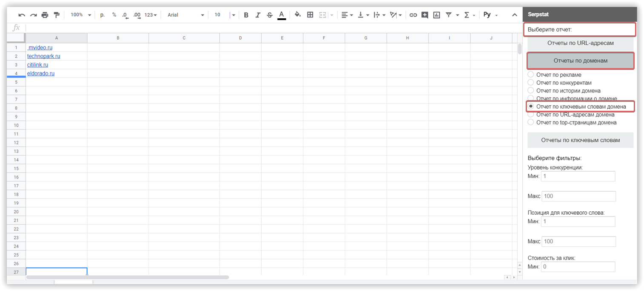Open the borders menu

(x=310, y=15)
